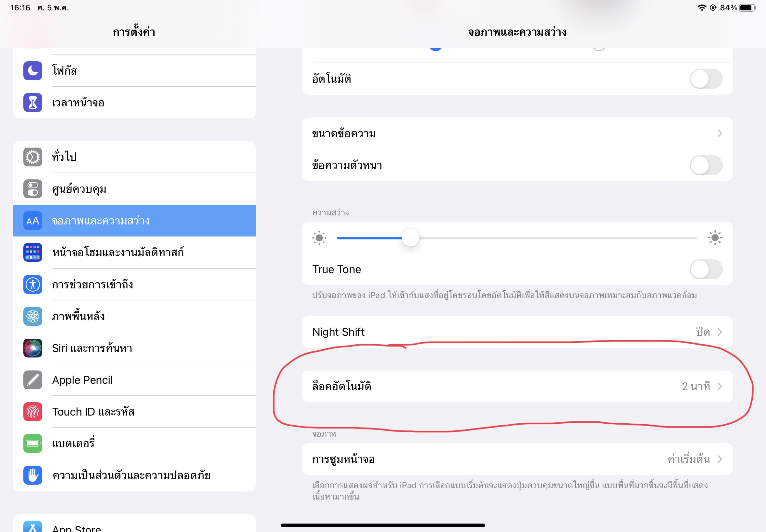Tap the home indicator bar at bottom
The height and width of the screenshot is (532, 766).
pyautogui.click(x=383, y=525)
